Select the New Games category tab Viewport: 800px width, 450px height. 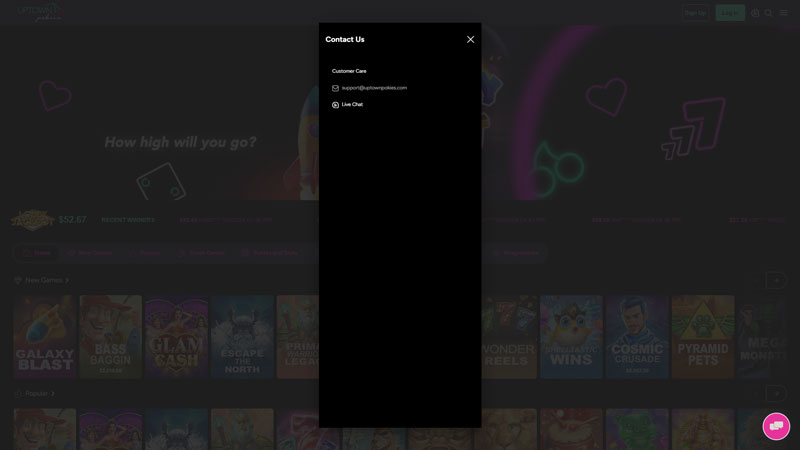[x=89, y=253]
